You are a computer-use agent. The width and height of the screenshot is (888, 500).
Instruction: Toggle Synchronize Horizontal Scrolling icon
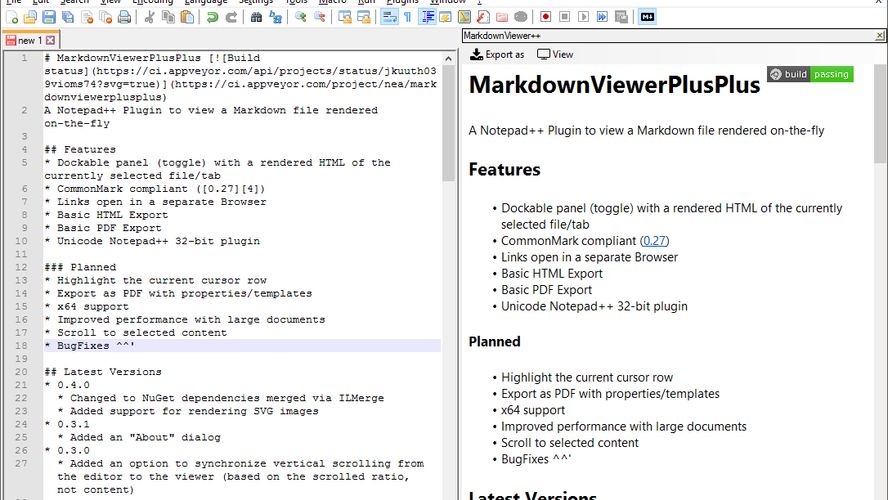364,17
